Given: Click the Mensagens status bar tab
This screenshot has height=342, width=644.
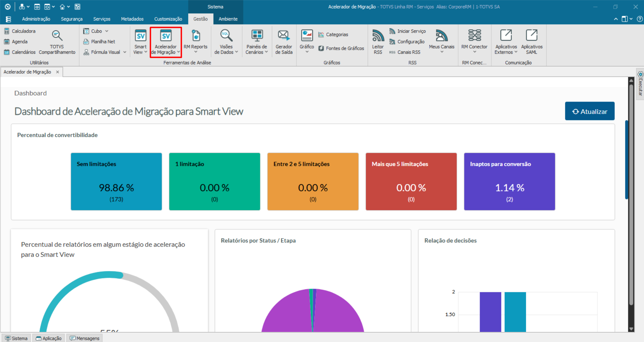Looking at the screenshot, I should (x=84, y=338).
